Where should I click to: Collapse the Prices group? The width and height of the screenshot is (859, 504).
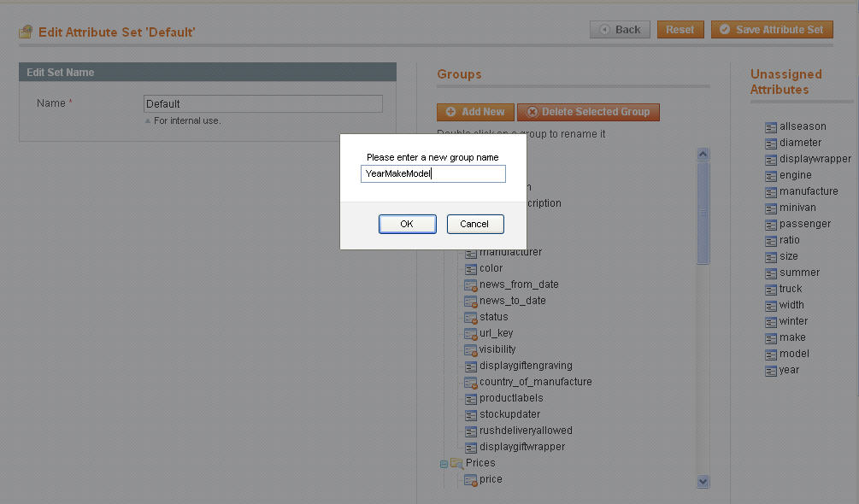(444, 464)
